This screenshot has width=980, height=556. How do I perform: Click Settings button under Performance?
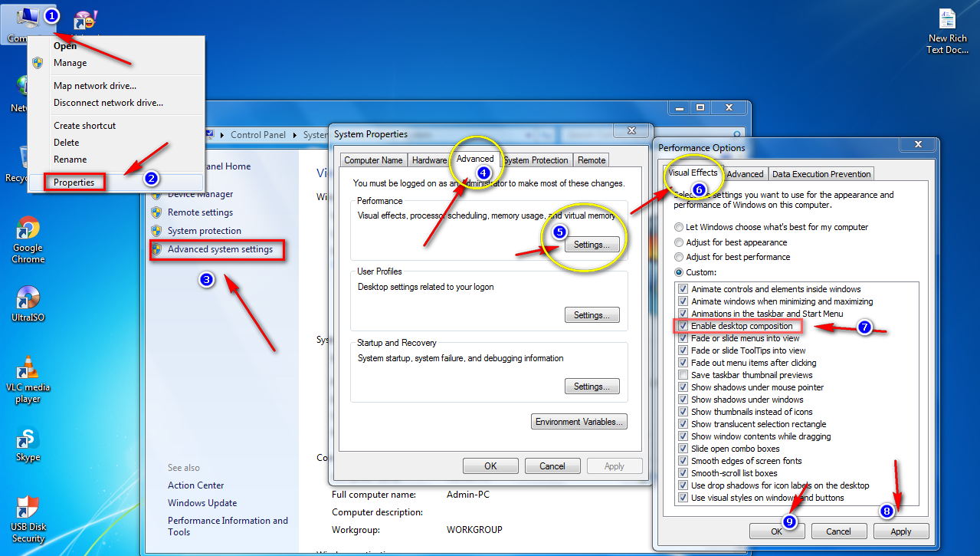[x=592, y=245]
